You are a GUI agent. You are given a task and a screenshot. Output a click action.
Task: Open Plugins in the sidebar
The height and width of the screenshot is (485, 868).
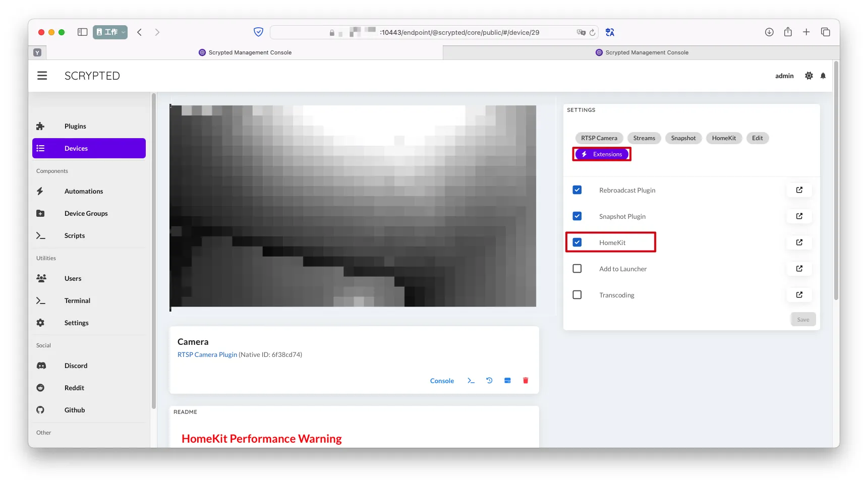coord(75,126)
